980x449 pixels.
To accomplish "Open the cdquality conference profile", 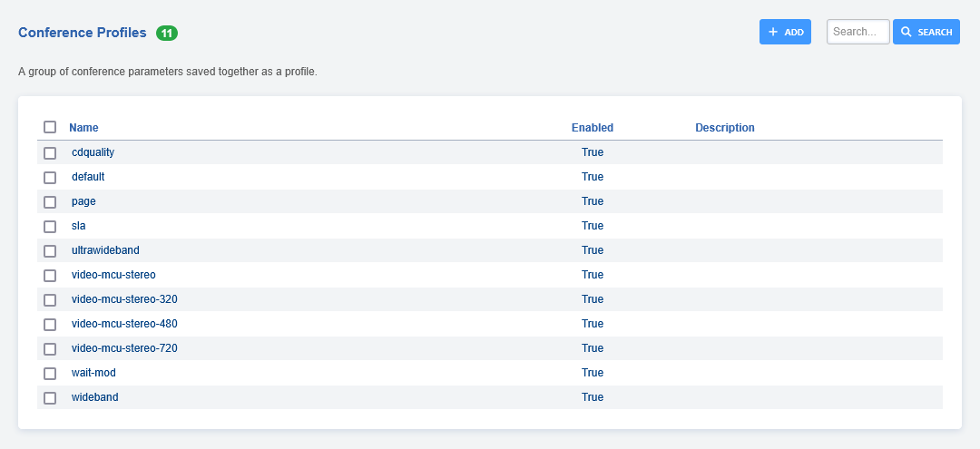I will (x=93, y=152).
